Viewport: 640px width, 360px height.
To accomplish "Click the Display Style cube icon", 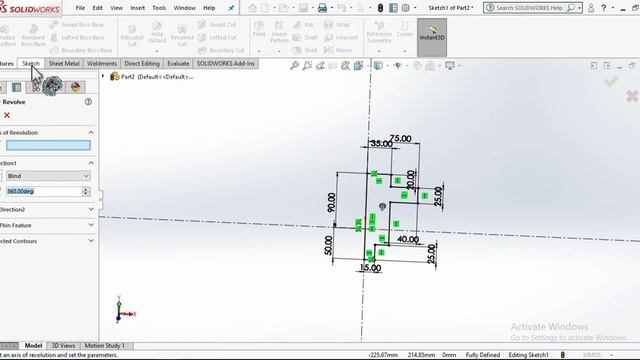I will pos(378,65).
